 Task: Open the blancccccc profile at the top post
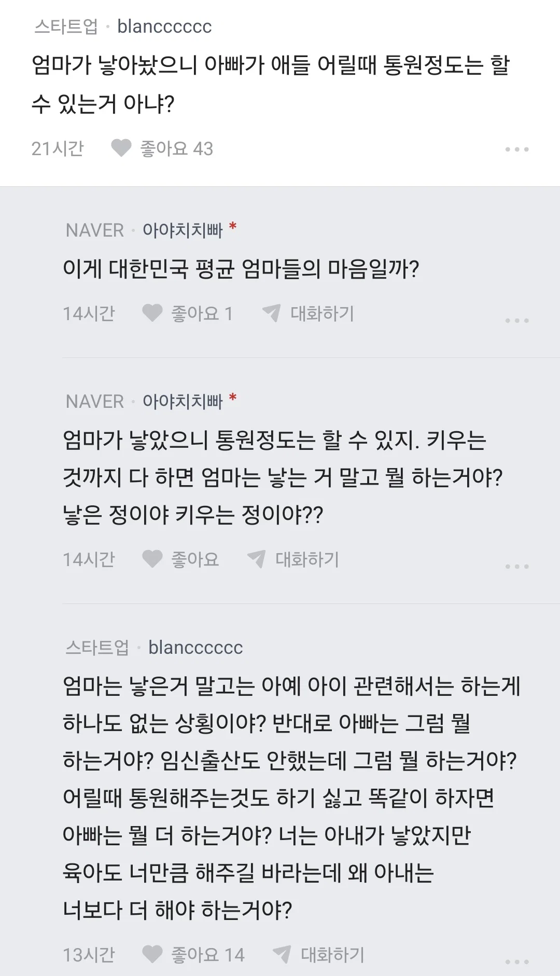164,26
